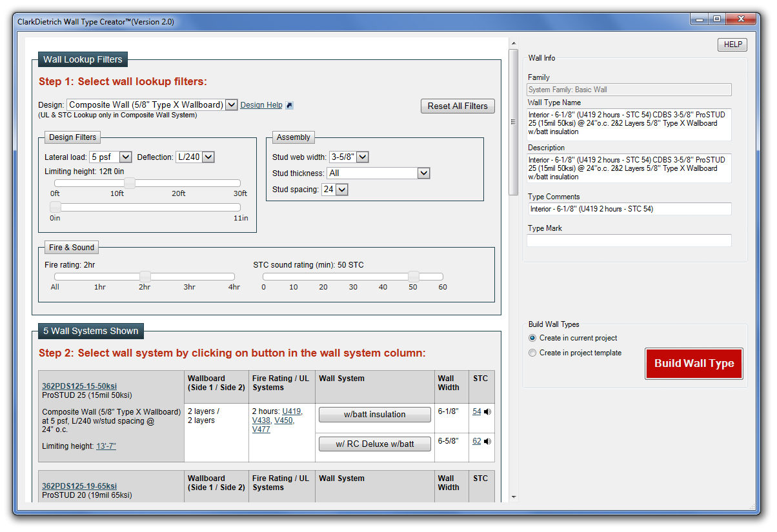Click the limiting height feet slider thumb
777x532 pixels.
130,183
